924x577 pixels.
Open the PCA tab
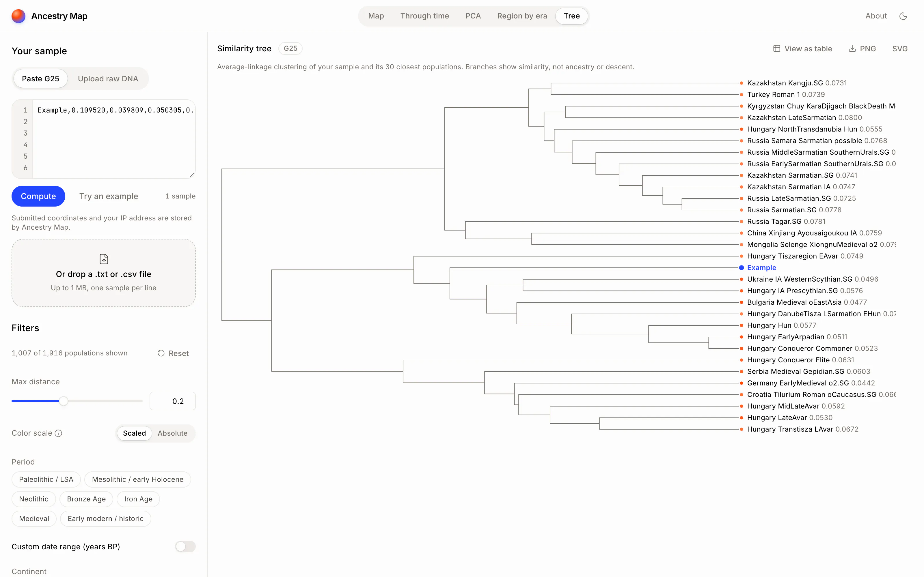(x=473, y=16)
